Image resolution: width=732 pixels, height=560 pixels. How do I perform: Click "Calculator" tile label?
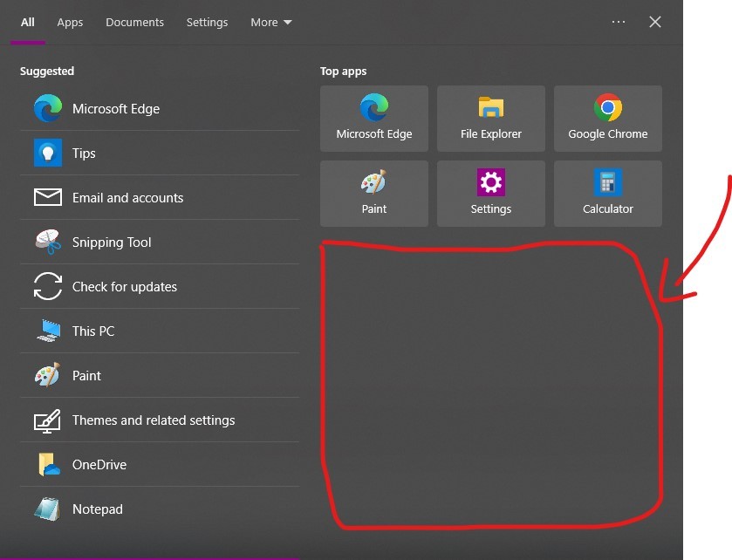point(608,209)
